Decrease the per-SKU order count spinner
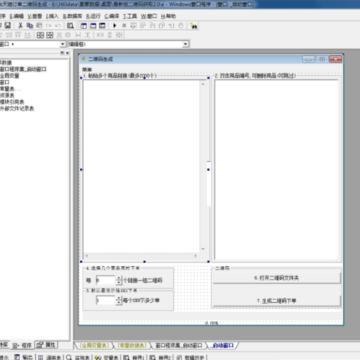 118,303
